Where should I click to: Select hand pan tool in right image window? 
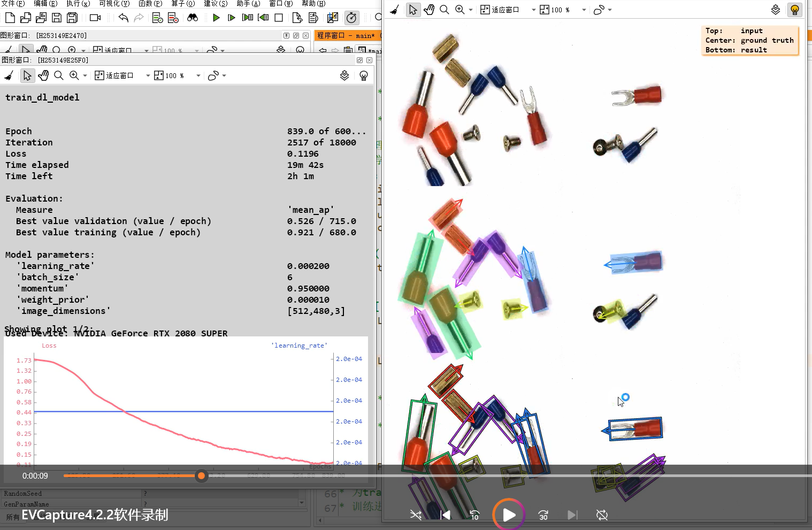click(429, 10)
